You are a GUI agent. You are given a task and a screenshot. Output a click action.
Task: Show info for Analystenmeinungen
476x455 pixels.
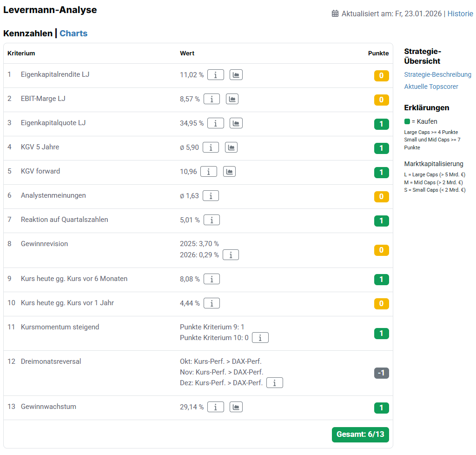tap(211, 196)
